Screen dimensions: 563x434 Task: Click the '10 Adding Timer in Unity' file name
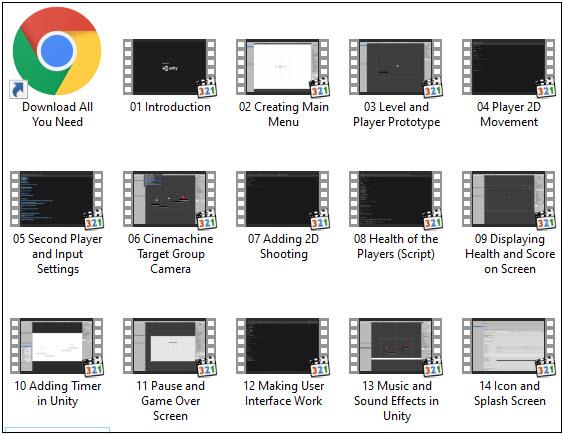(57, 393)
